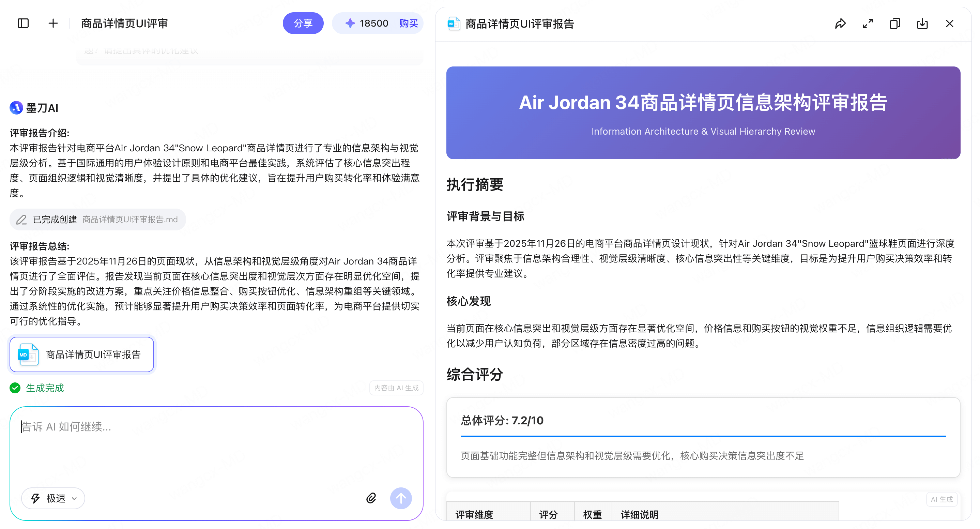The image size is (980, 529).
Task: Close the report preview panel
Action: pos(950,24)
